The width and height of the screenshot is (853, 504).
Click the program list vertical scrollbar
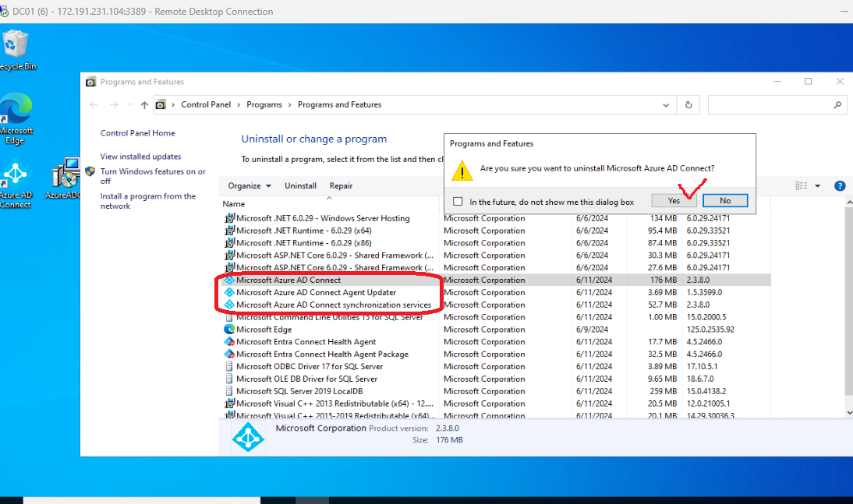coord(848,308)
